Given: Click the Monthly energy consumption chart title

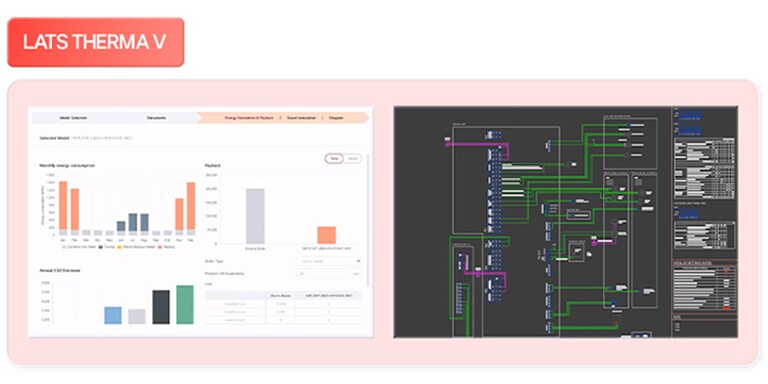Looking at the screenshot, I should tap(67, 166).
